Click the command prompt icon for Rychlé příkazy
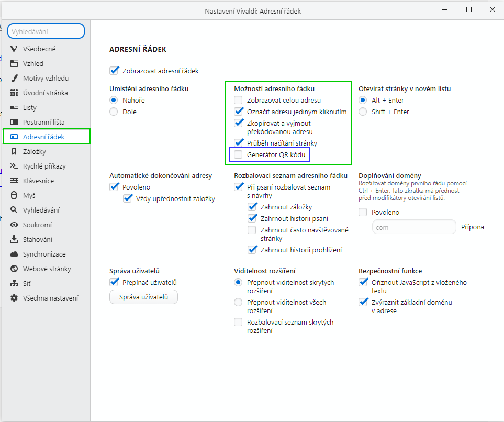The image size is (504, 422). [x=14, y=166]
